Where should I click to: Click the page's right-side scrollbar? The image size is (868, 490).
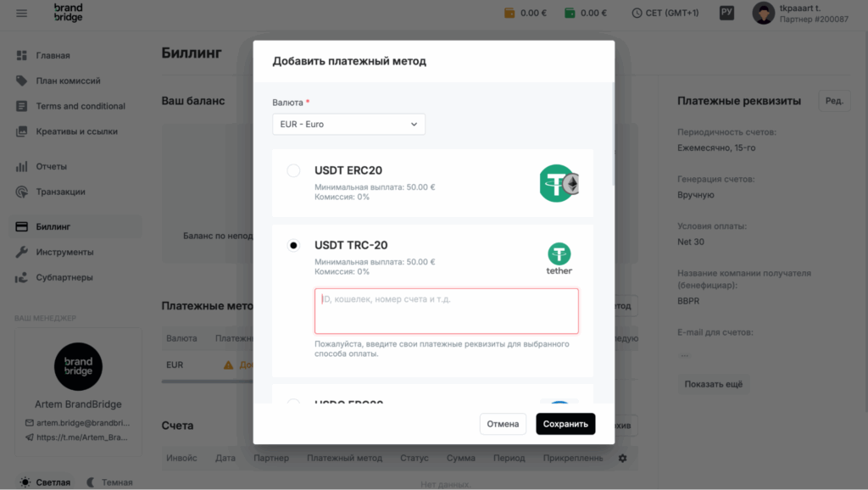tap(865, 221)
